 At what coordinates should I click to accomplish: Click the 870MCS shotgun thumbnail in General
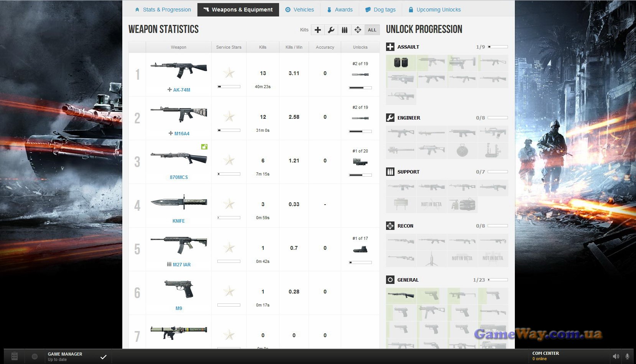point(401,295)
